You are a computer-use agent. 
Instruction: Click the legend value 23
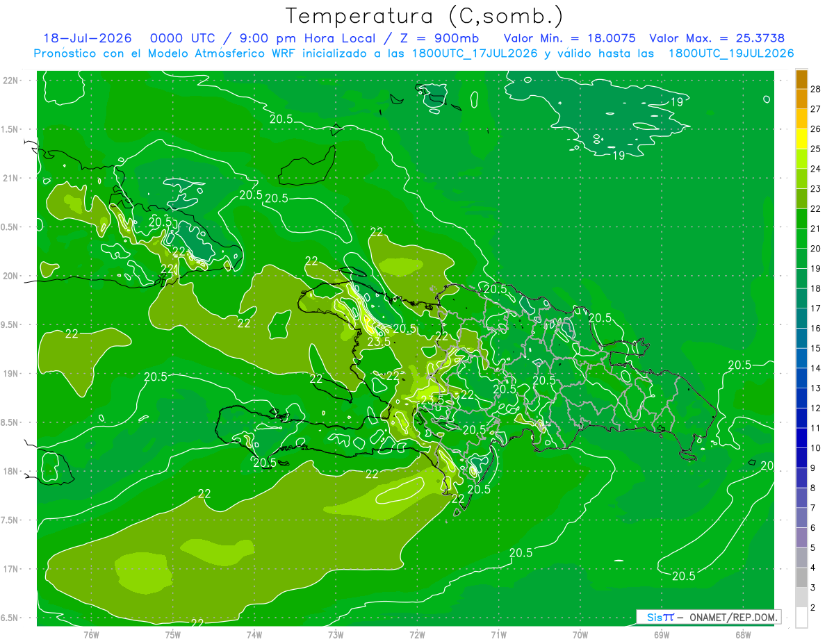[816, 189]
